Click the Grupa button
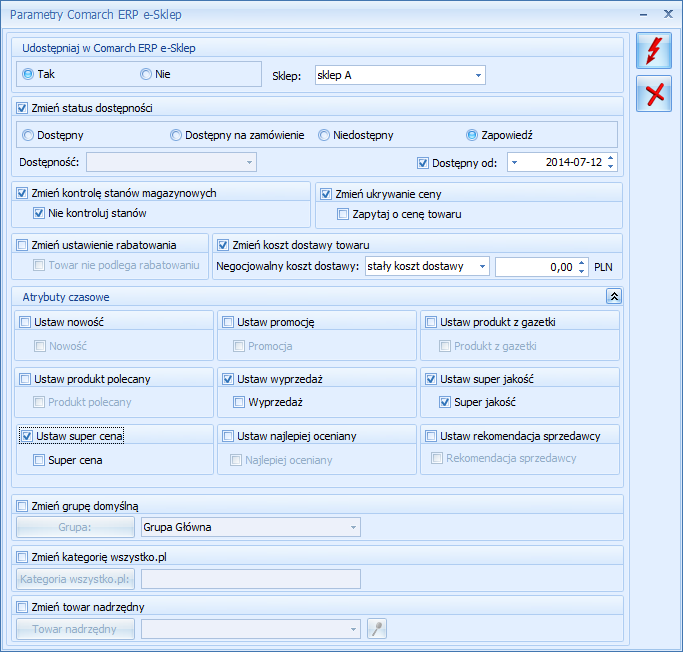 75,527
